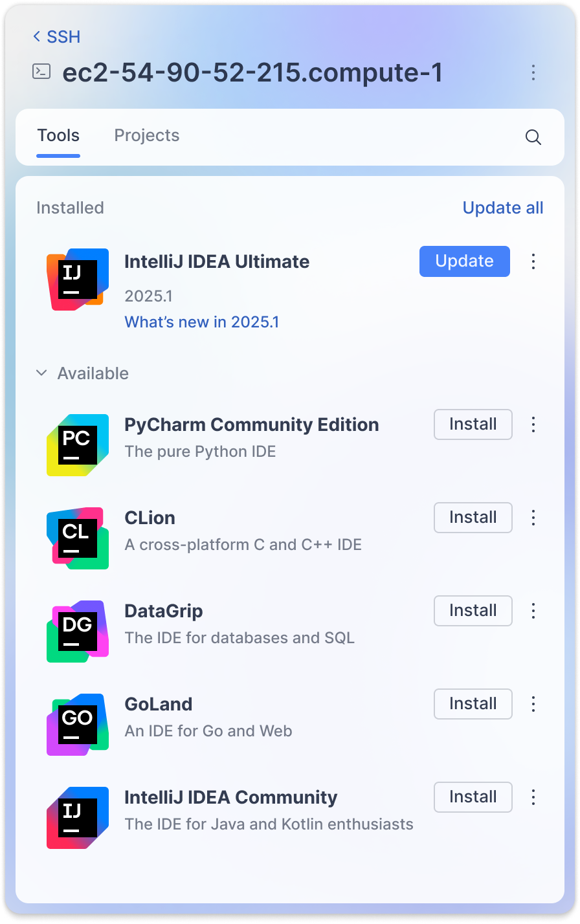The height and width of the screenshot is (924, 580).
Task: Open more options for GoLand
Action: (533, 704)
